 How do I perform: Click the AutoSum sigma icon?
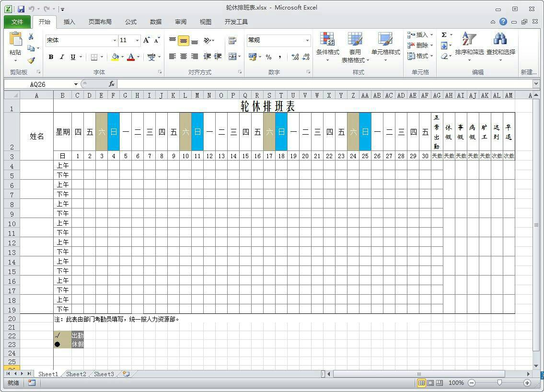point(444,35)
